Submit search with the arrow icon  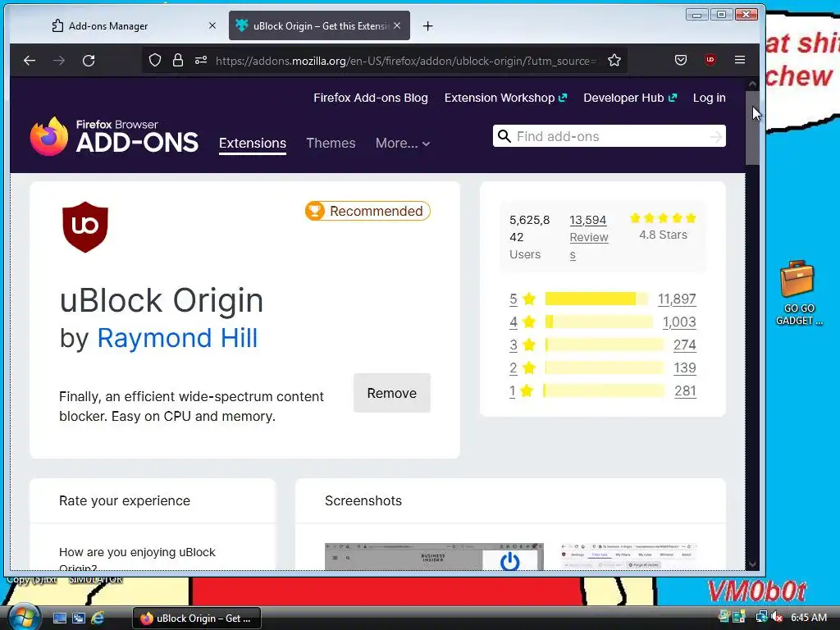715,137
